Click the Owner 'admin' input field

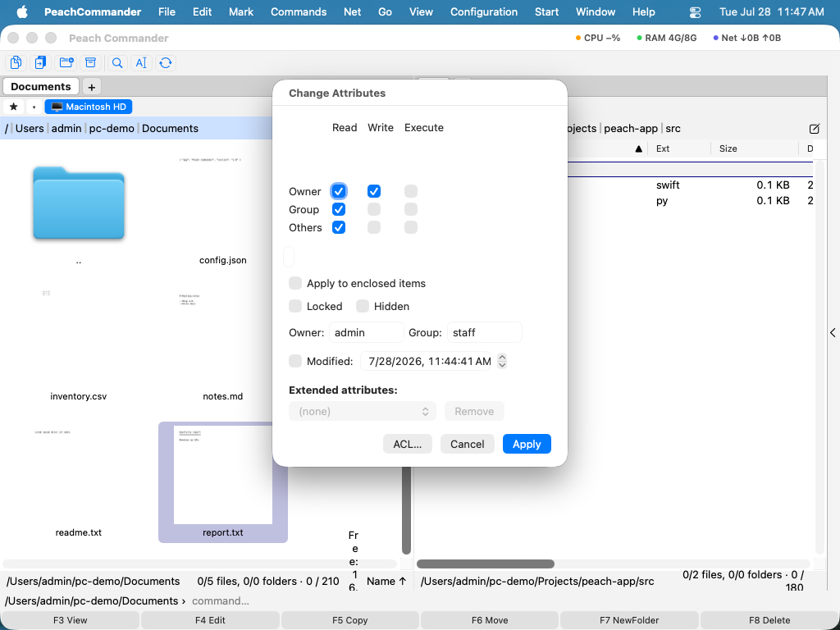pos(367,333)
